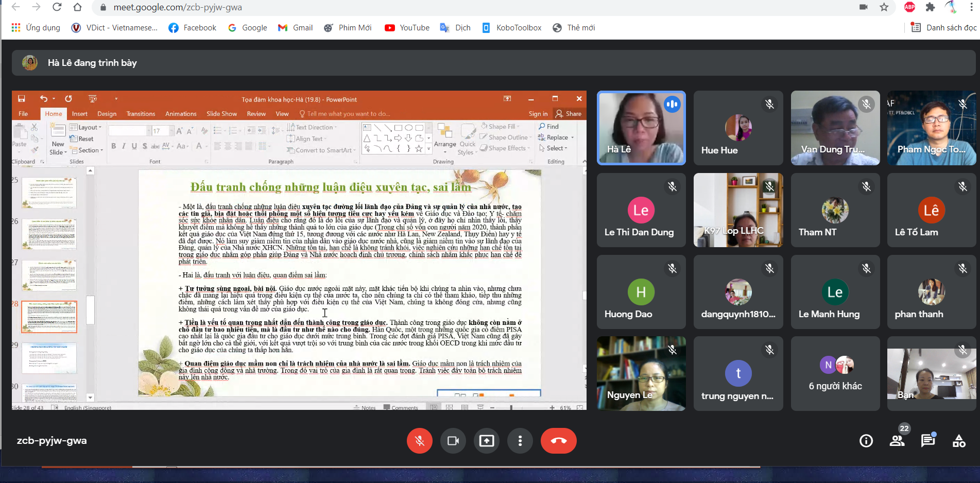Screen dimensions: 980x483
Task: Open the Gmail bookmark
Action: [x=295, y=28]
